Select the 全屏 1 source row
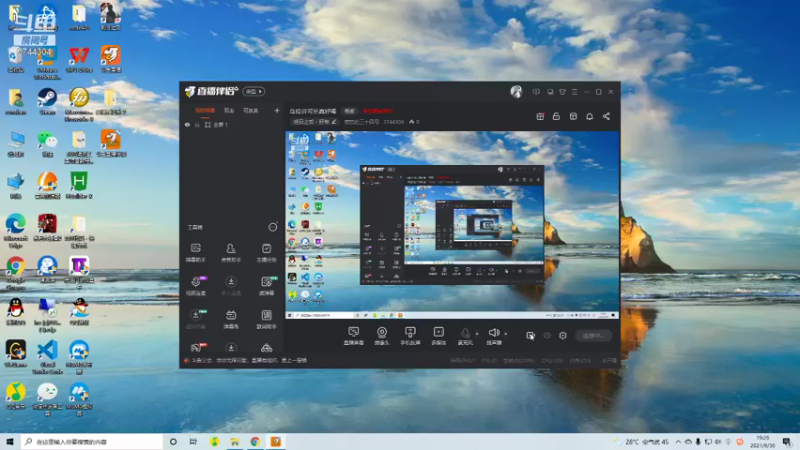This screenshot has height=450, width=800. (232, 124)
